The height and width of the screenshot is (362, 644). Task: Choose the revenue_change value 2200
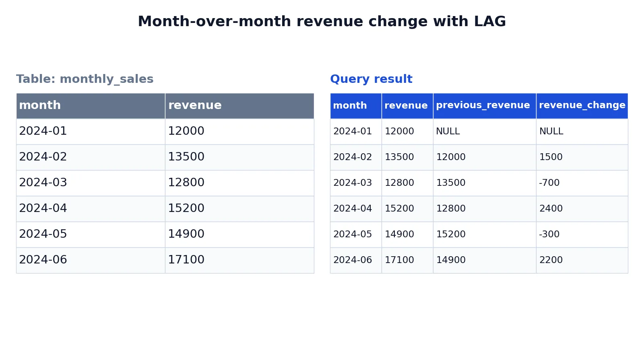tap(582, 260)
